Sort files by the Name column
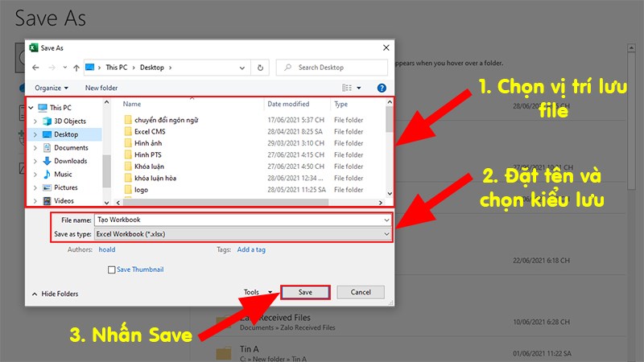The width and height of the screenshot is (644, 362). tap(131, 105)
